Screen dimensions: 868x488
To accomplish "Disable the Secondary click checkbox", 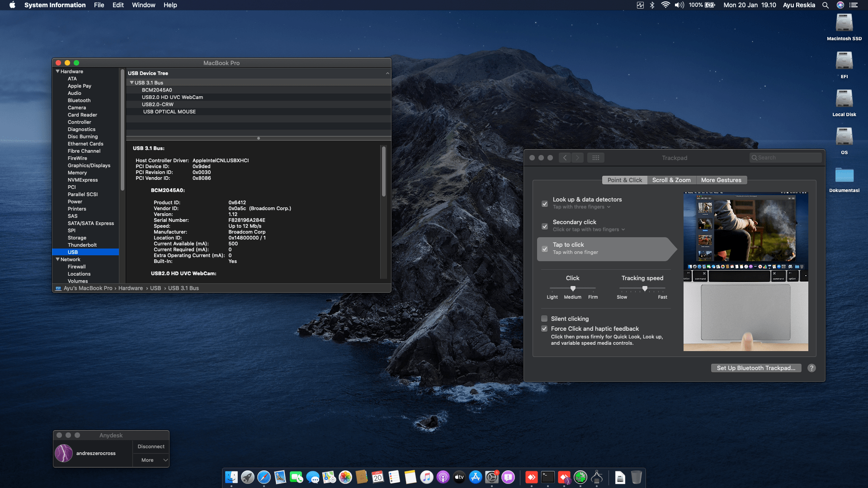I will point(545,226).
